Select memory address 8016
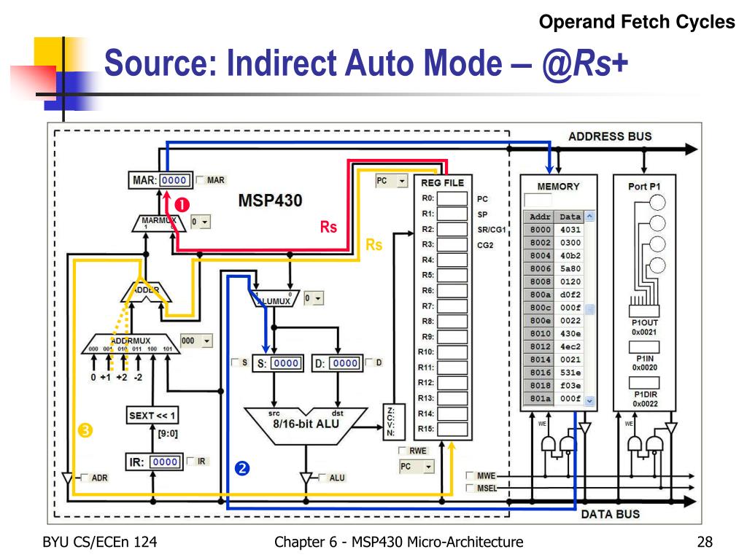The image size is (747, 560). point(539,373)
